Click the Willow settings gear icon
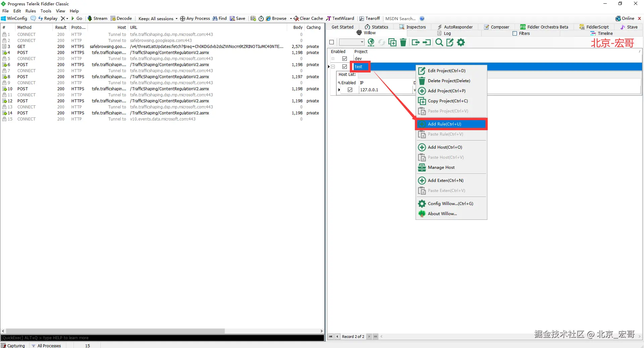 point(461,42)
